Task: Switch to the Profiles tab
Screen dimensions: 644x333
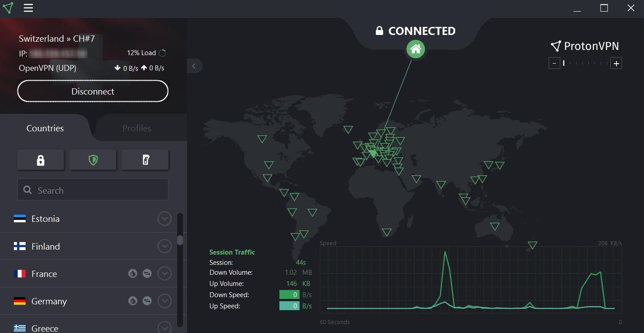Action: [x=137, y=128]
